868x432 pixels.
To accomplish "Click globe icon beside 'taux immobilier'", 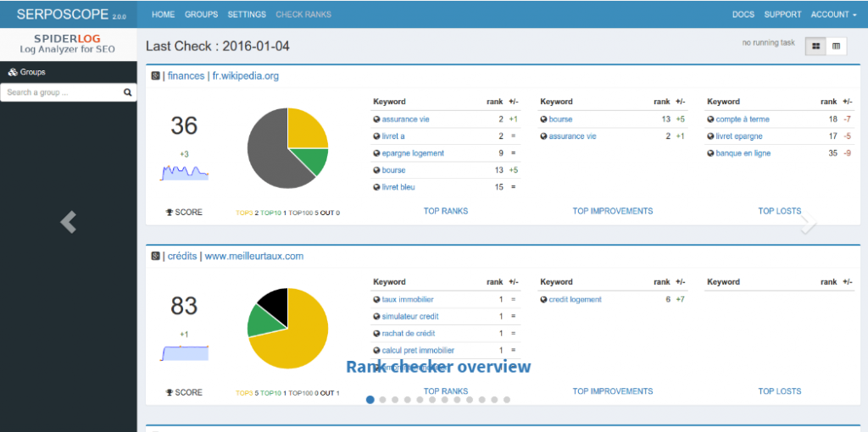I will coord(377,299).
